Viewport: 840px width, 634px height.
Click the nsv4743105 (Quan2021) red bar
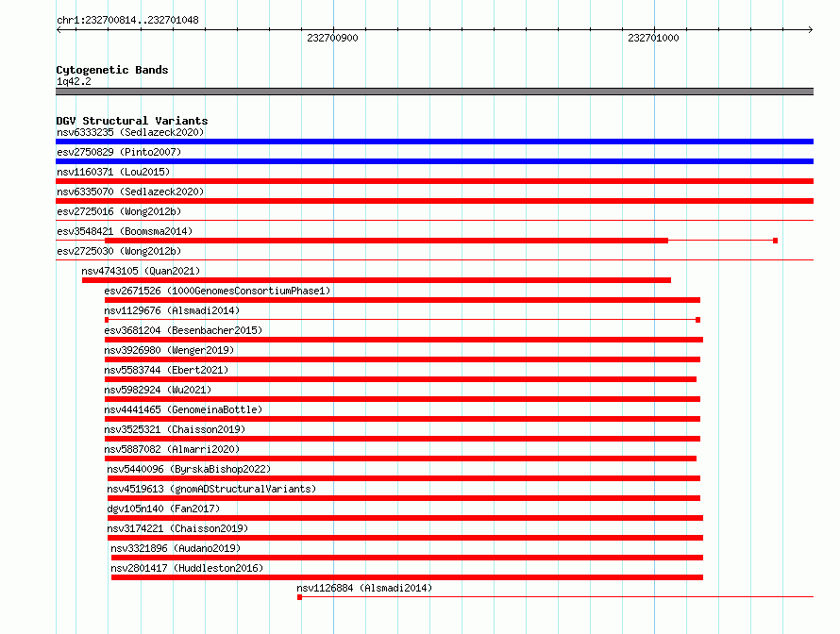click(377, 280)
